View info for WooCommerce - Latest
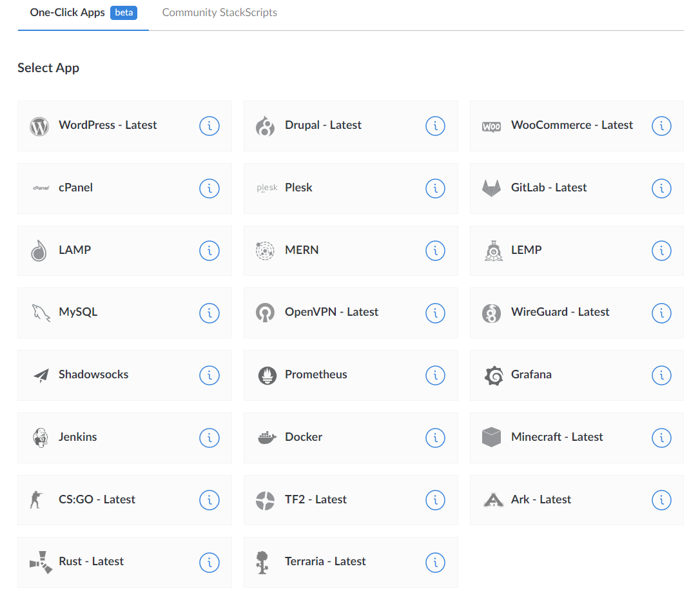 [661, 126]
